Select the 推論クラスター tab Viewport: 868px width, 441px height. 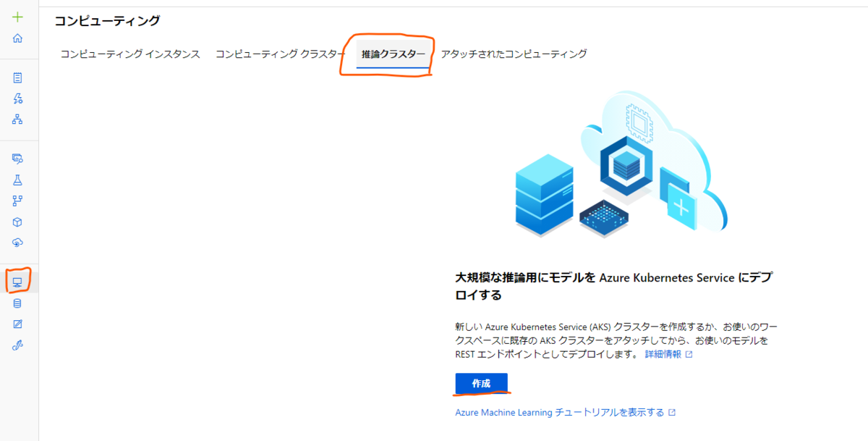click(393, 54)
